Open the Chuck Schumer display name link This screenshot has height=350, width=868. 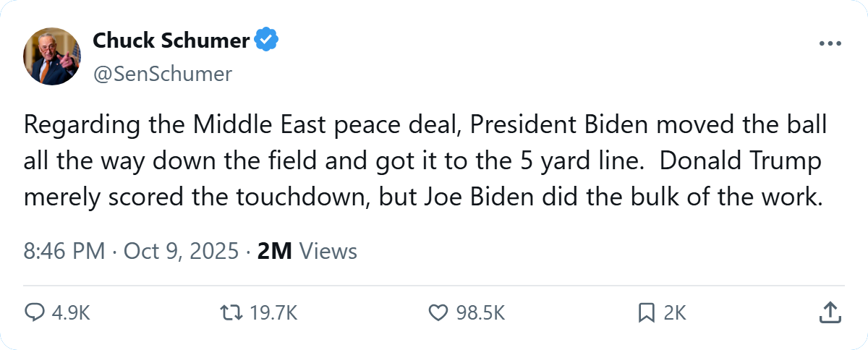[171, 41]
